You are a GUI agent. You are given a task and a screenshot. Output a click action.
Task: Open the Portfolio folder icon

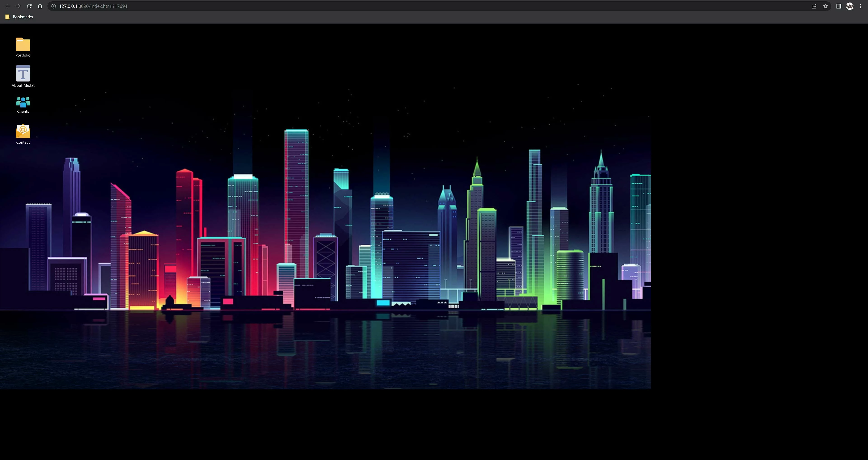(x=23, y=44)
